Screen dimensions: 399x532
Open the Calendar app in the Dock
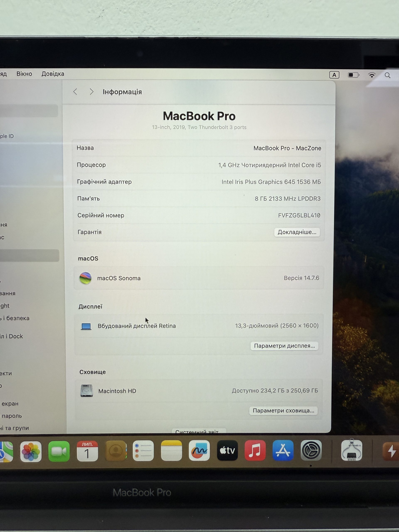point(87,451)
